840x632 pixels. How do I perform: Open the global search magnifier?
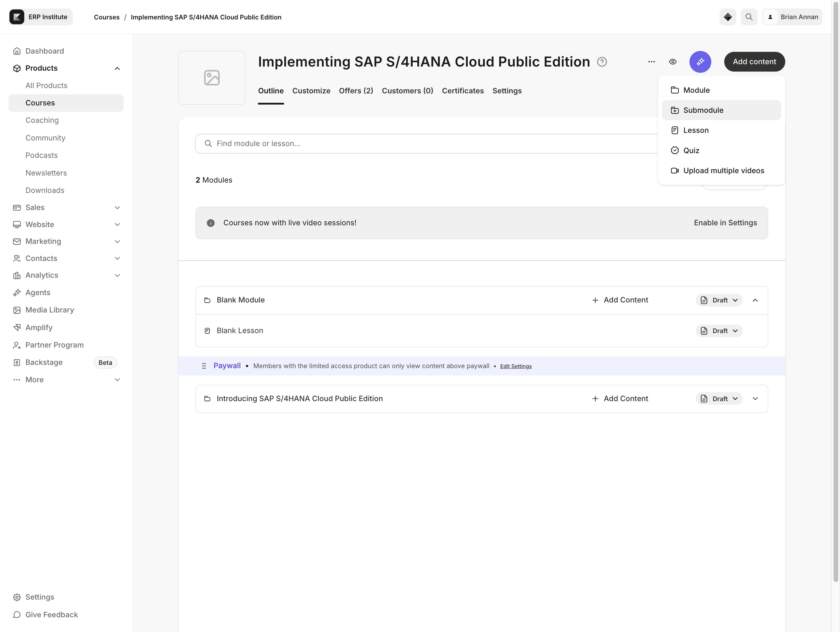[749, 17]
